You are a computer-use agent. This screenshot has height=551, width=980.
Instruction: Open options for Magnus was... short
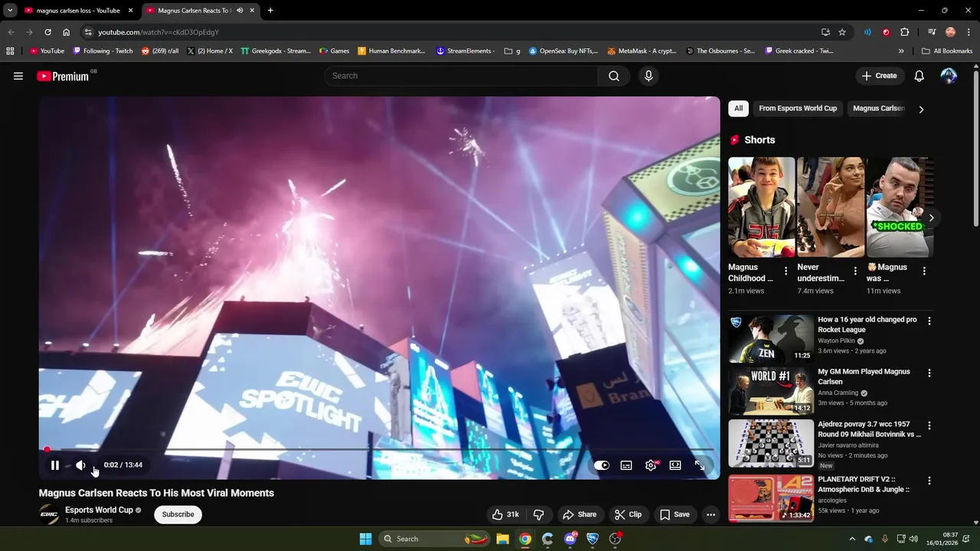(x=924, y=271)
